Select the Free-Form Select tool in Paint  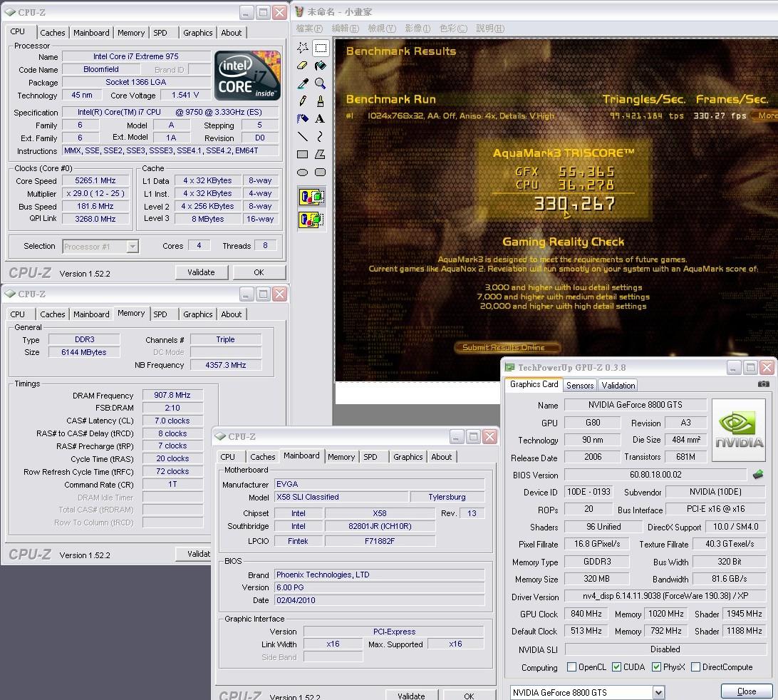303,48
